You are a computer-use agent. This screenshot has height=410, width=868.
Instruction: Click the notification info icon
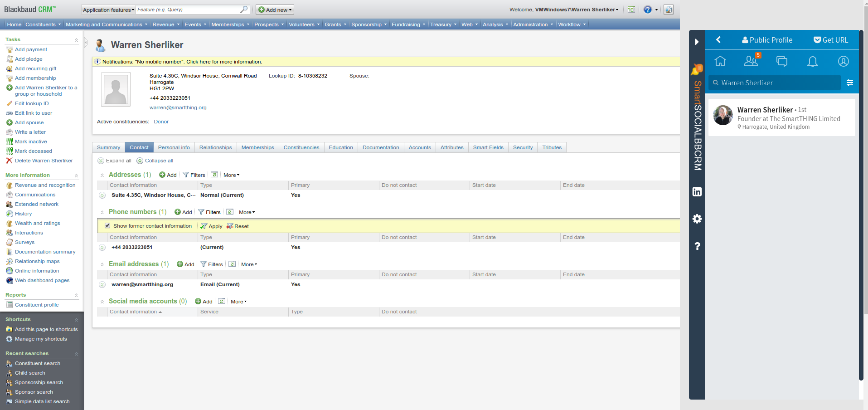[97, 62]
